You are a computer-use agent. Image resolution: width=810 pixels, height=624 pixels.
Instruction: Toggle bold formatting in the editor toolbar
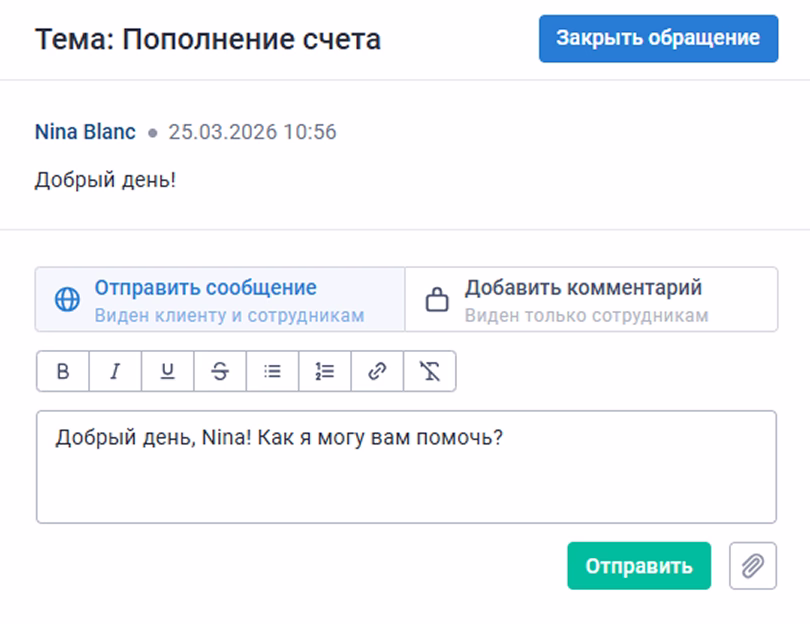pyautogui.click(x=63, y=371)
